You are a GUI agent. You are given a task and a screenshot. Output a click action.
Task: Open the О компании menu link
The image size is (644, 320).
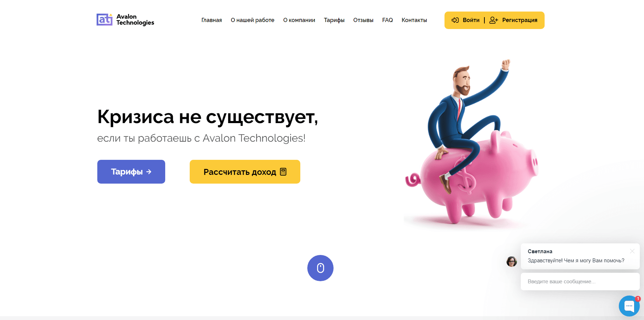pos(299,20)
